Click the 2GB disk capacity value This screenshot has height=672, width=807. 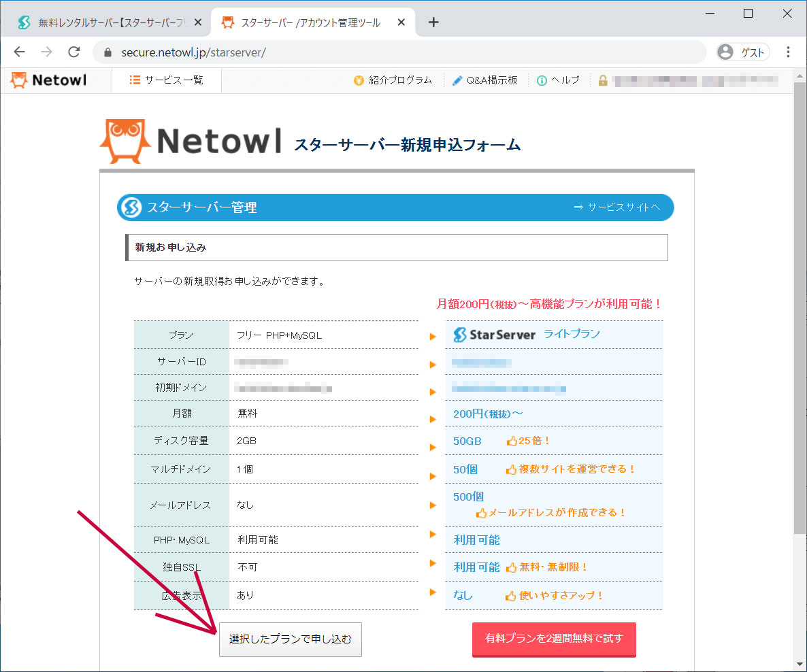pos(246,441)
